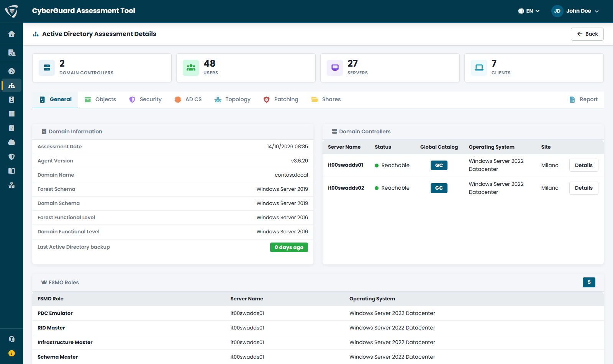Open the Home icon in sidebar
Image resolution: width=613 pixels, height=364 pixels.
11,34
